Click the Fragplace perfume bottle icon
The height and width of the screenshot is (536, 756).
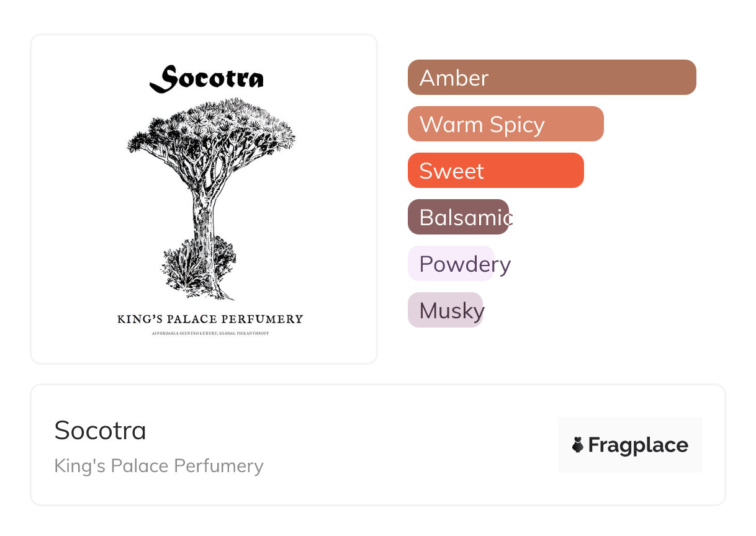point(578,445)
